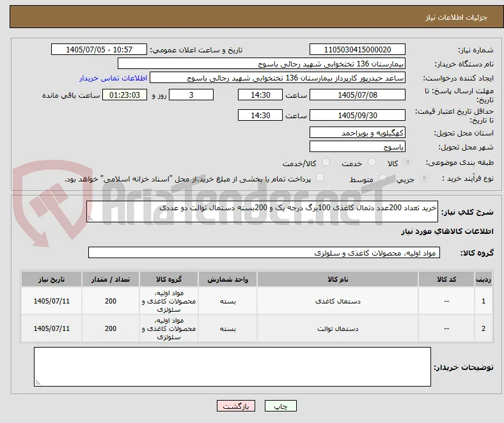Click the remaining time field 01:23:03

125,95
